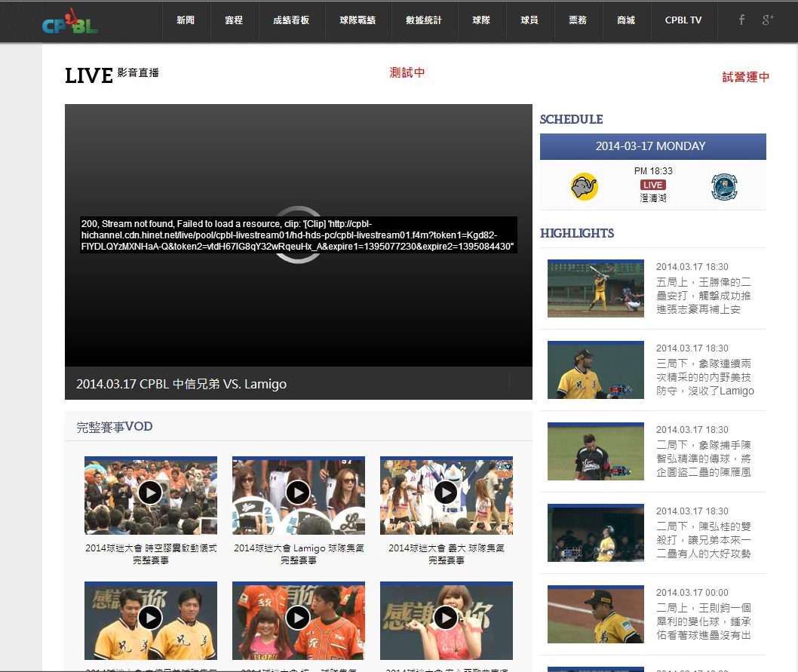Click the Brothers Elephants team logo

[585, 187]
